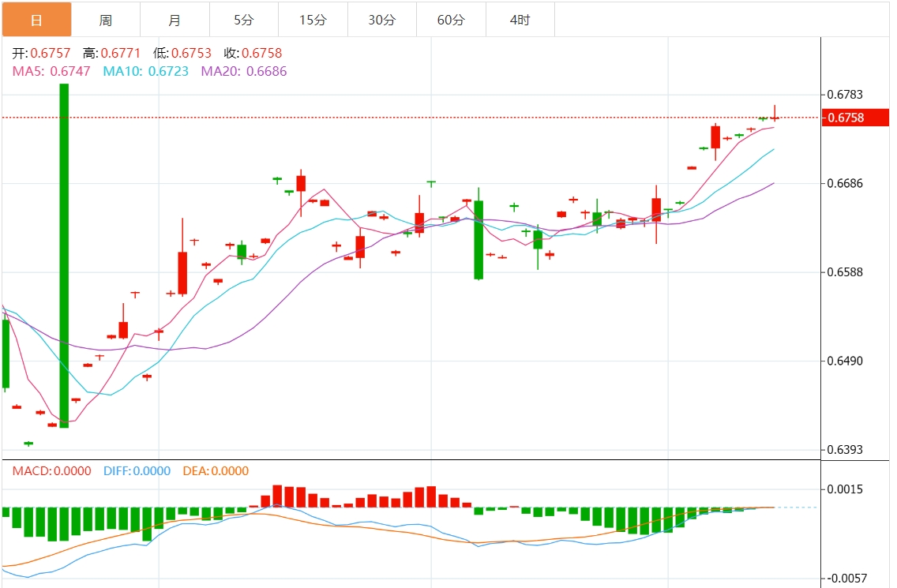Open the 15分 timeframe tab
The height and width of the screenshot is (588, 897).
pos(313,20)
